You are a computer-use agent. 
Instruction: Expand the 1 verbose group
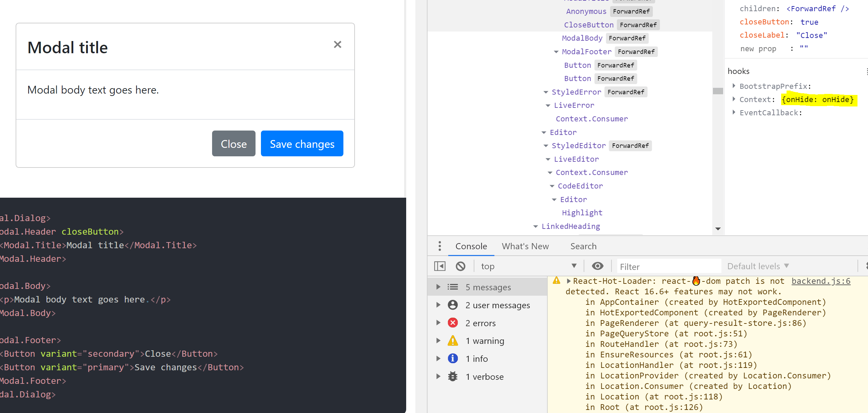pos(438,376)
